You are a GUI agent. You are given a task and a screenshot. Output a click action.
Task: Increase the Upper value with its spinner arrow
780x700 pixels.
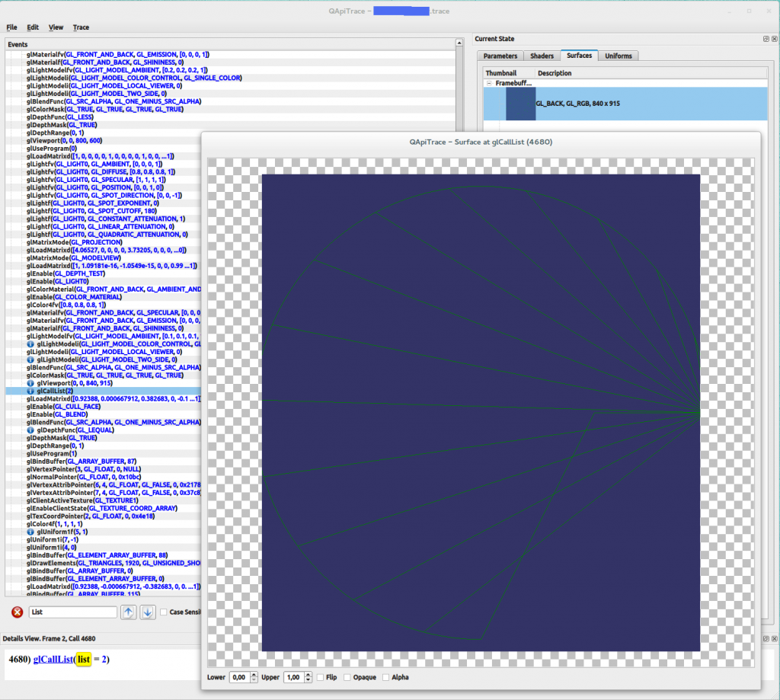click(308, 673)
